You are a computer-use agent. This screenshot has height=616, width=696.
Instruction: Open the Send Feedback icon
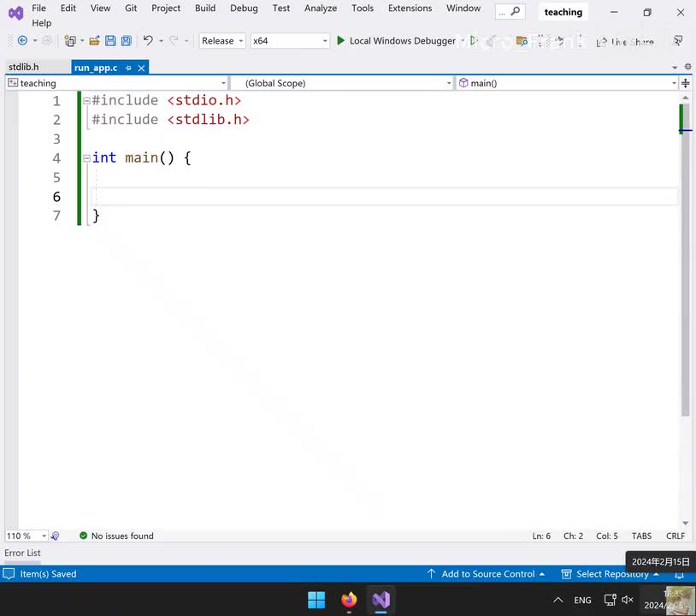pos(678,41)
